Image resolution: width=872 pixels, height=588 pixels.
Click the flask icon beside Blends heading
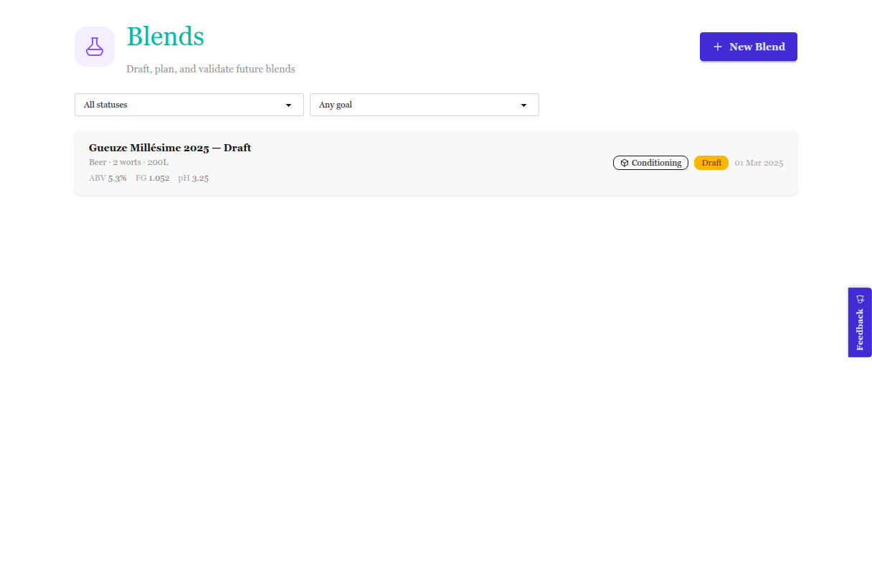95,47
